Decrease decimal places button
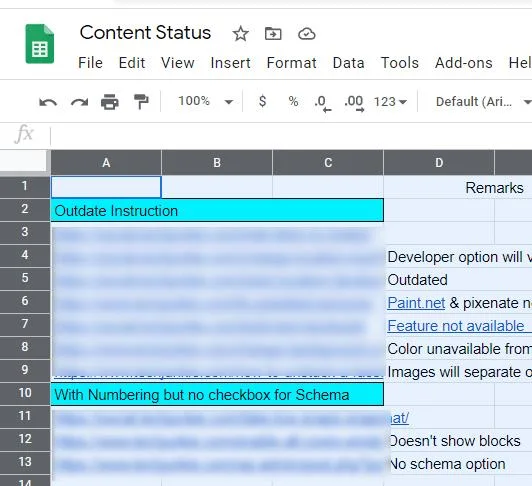The image size is (532, 486). (x=322, y=103)
